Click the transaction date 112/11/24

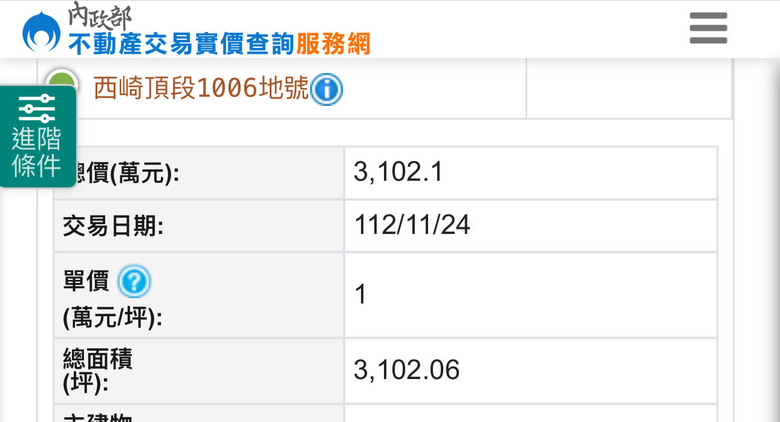412,226
